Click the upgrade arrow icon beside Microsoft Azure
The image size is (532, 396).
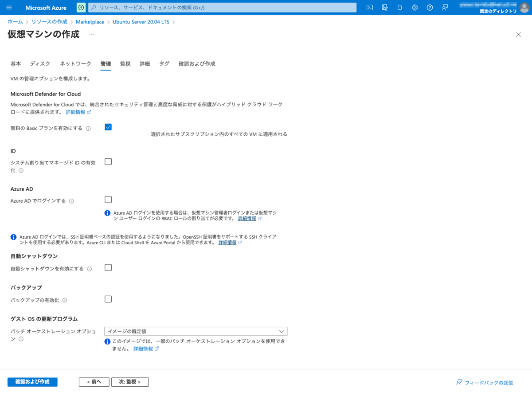(x=81, y=8)
